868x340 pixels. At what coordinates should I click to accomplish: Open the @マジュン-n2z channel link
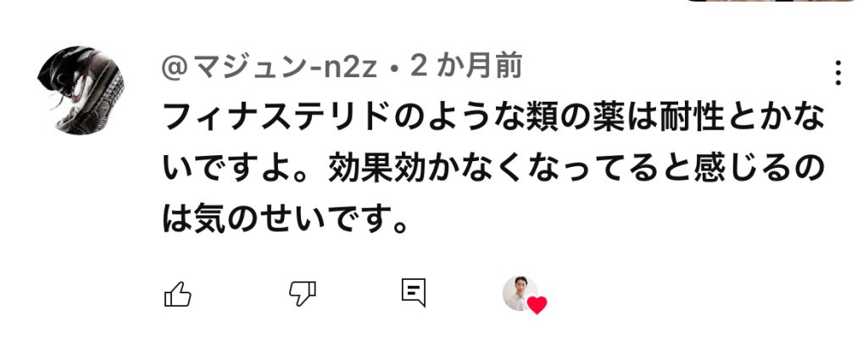pyautogui.click(x=270, y=68)
